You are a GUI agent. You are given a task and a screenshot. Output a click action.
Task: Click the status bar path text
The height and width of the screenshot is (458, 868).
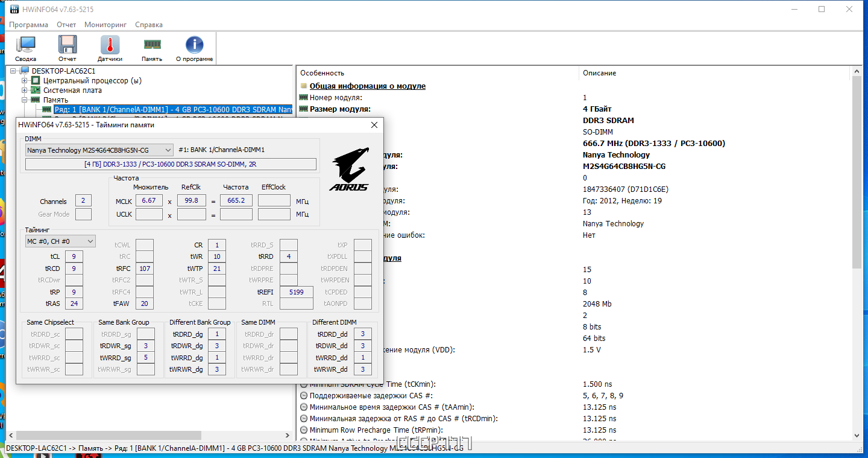tap(235, 448)
